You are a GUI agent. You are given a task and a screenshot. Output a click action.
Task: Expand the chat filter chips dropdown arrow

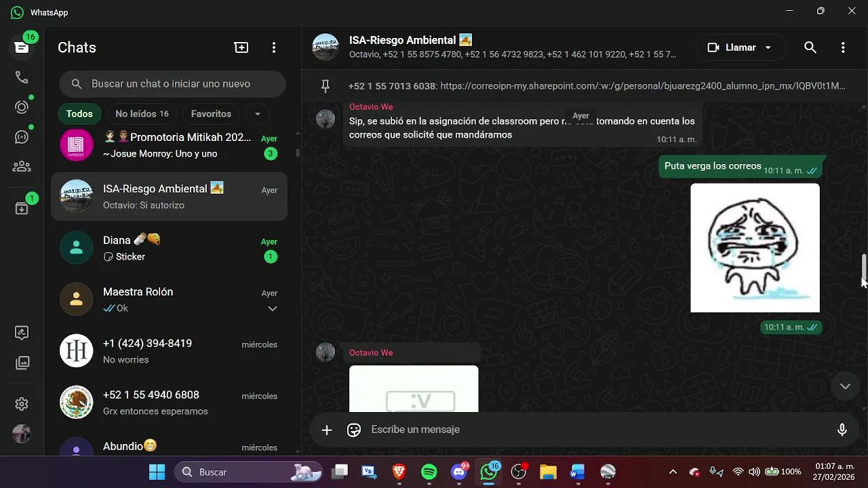258,114
